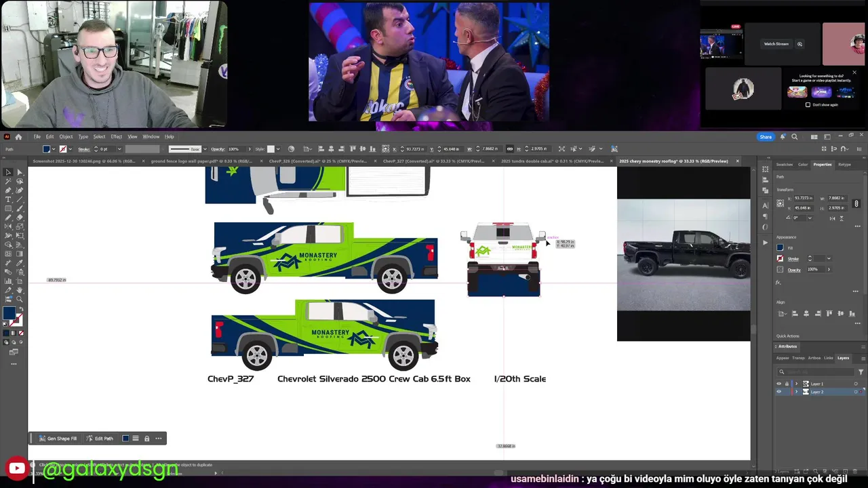Go to Illustrator Home screen icon
Viewport: 868px width, 488px height.
18,136
